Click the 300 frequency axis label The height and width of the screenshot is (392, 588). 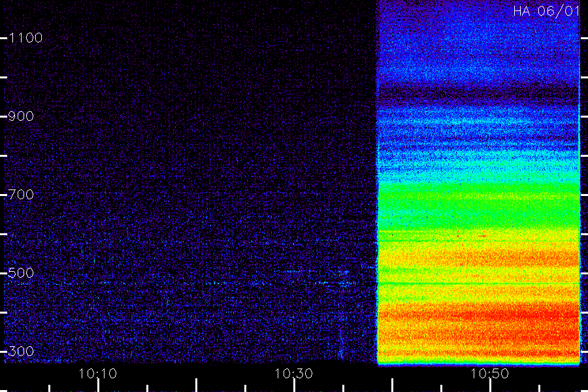(21, 351)
